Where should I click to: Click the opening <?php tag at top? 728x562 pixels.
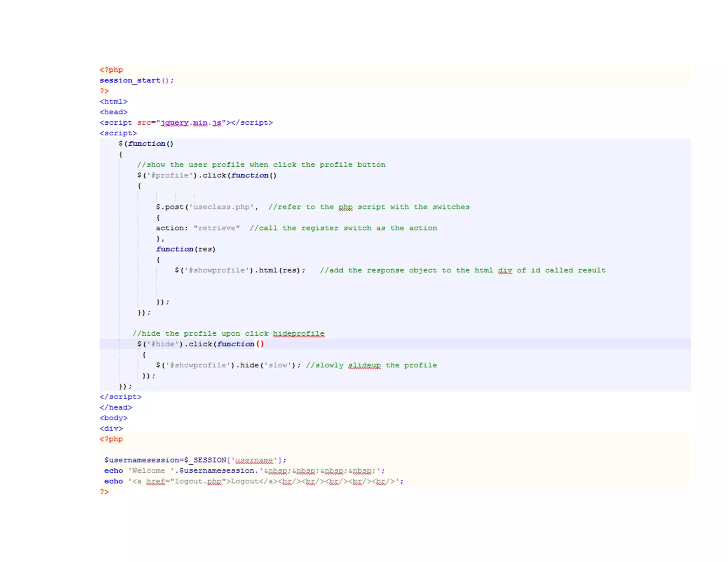pyautogui.click(x=111, y=70)
